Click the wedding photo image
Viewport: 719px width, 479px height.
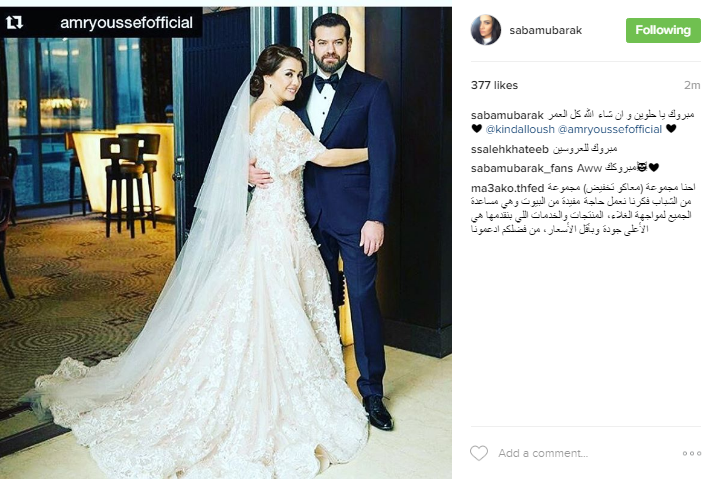226,242
